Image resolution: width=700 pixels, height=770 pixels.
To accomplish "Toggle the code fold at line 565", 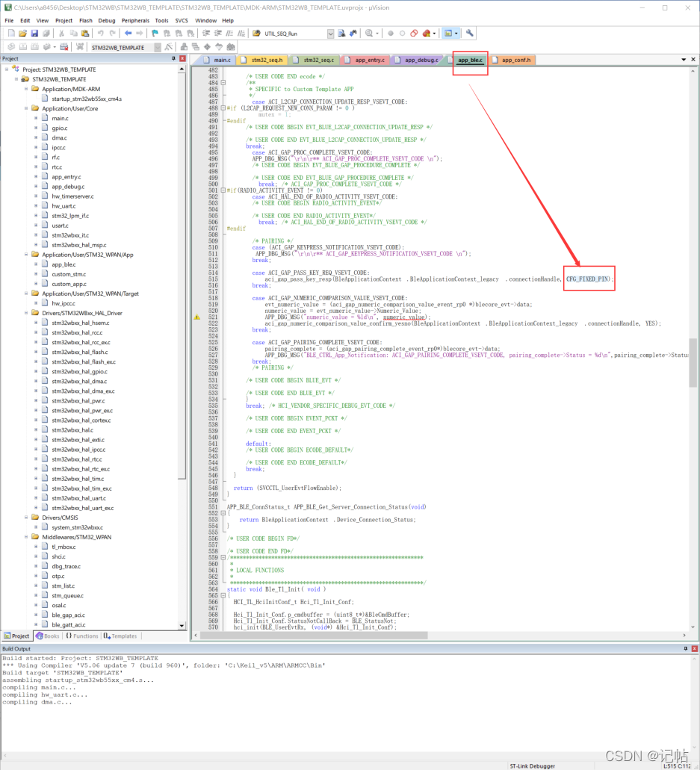I will coord(223,595).
